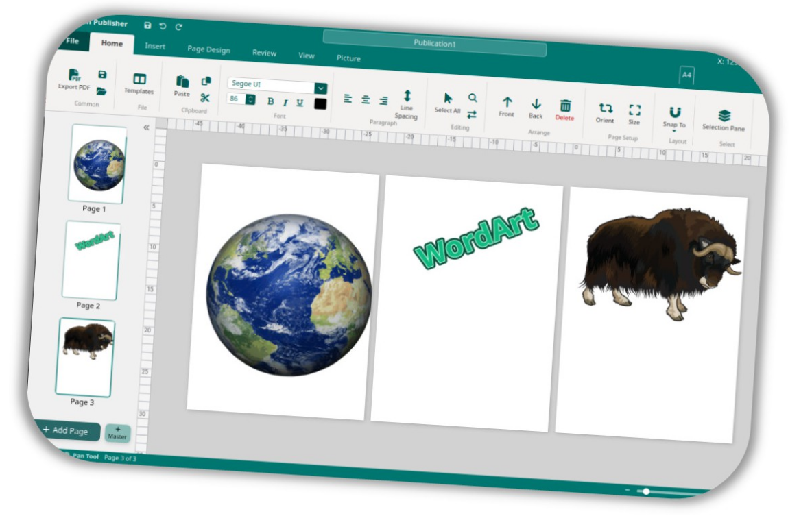Toggle Bold formatting
This screenshot has width=812, height=529.
pos(270,101)
